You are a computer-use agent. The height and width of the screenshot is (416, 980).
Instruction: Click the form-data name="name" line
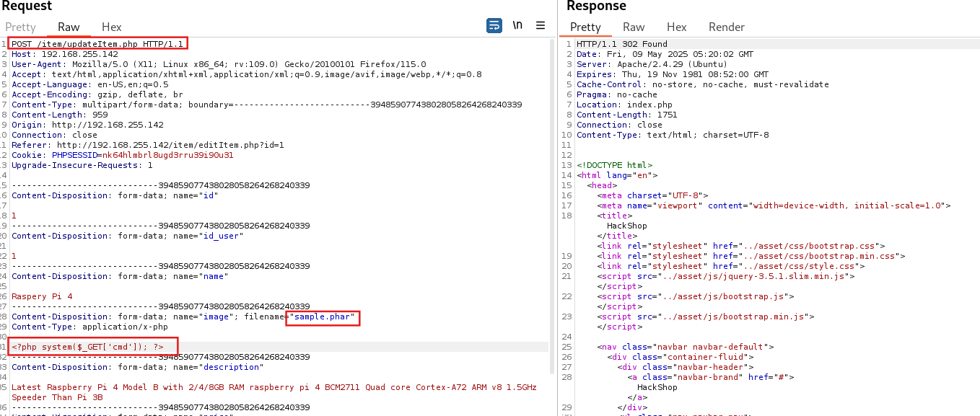coord(120,276)
